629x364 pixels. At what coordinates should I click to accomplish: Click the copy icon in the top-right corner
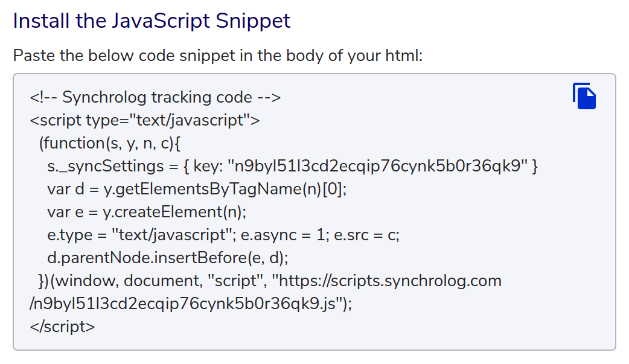(x=584, y=96)
